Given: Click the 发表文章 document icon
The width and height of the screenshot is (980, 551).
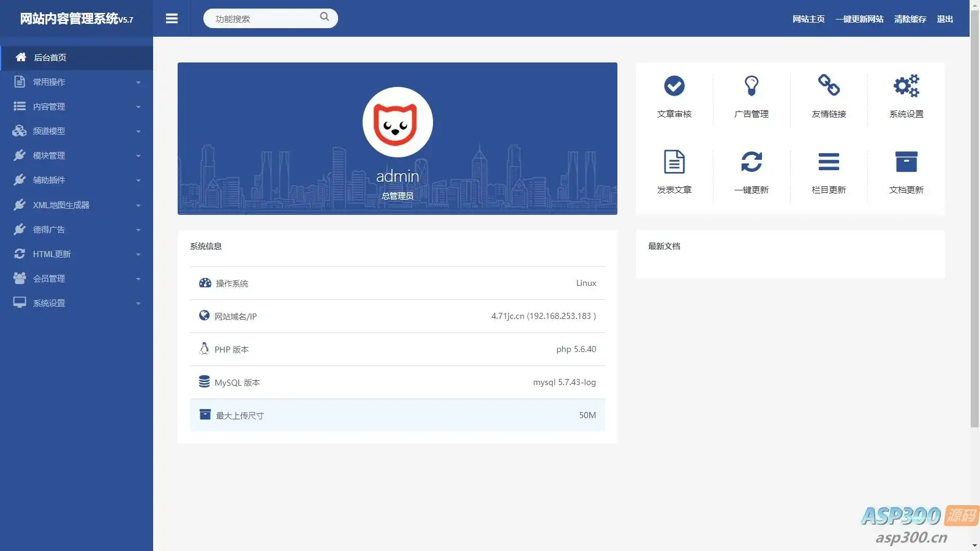Looking at the screenshot, I should coord(674,162).
